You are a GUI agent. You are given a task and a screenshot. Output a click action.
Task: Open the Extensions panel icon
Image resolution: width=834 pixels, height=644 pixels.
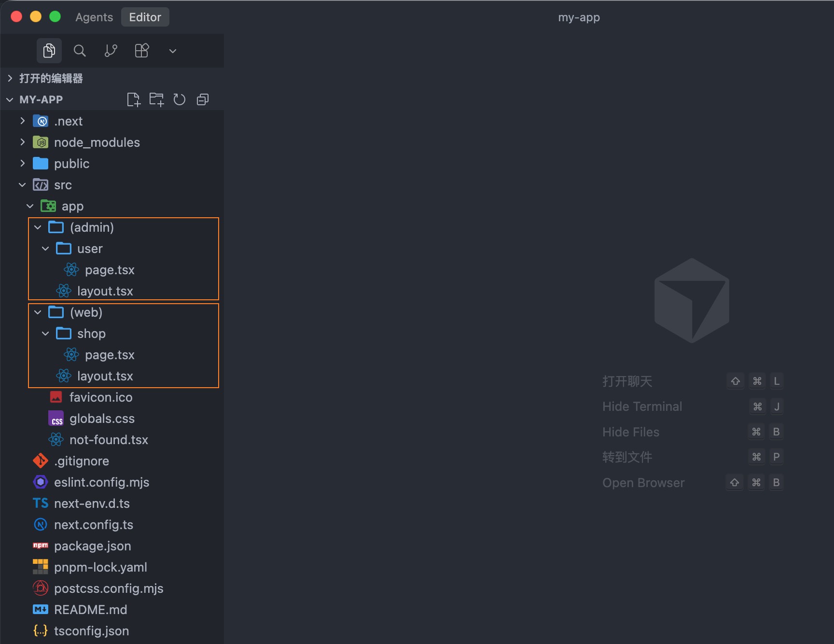tap(142, 51)
